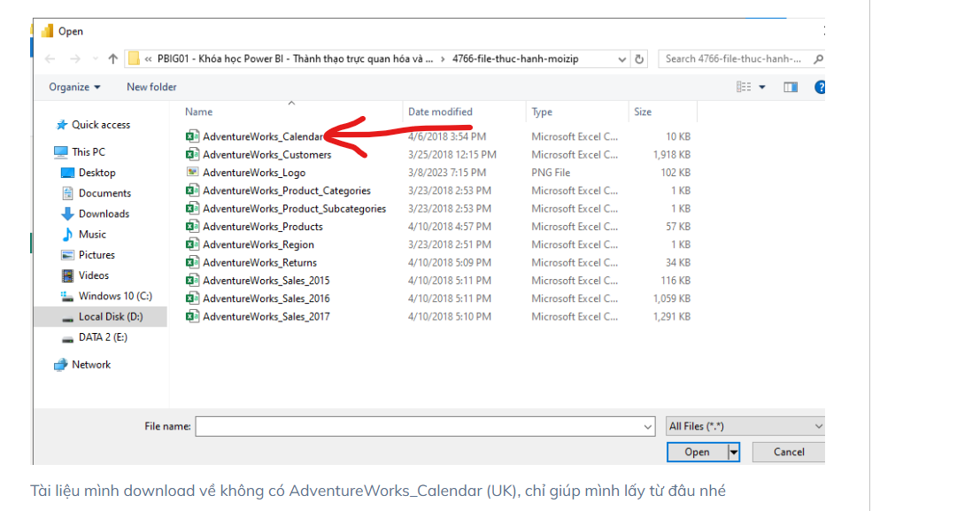This screenshot has width=980, height=511.
Task: Open recent locations dropdown arrow
Action: coord(95,58)
